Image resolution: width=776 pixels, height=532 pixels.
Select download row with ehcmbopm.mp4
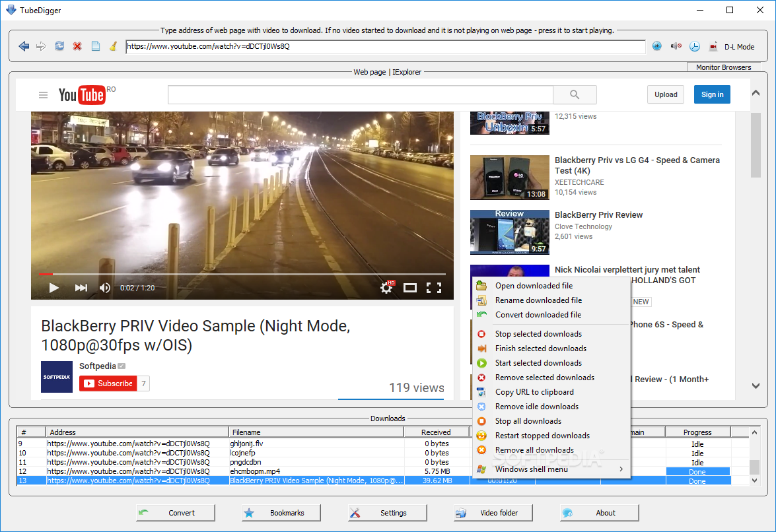374,472
